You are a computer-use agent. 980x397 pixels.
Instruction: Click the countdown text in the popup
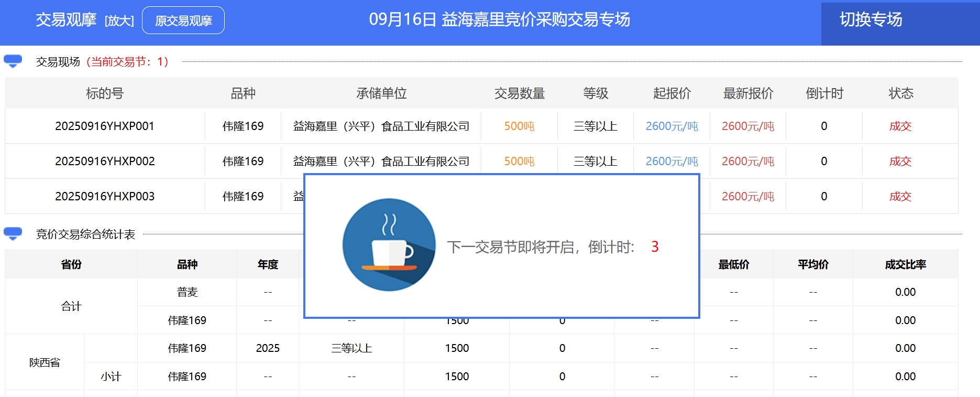tap(553, 247)
